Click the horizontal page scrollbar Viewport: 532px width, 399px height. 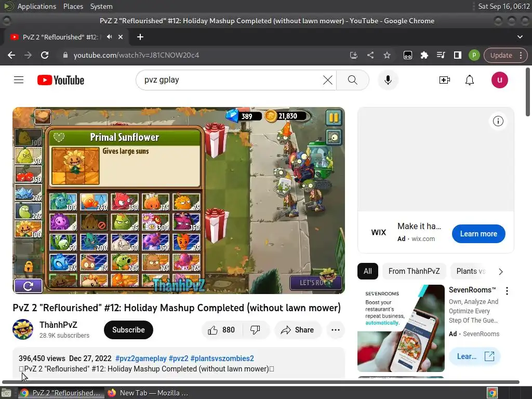pyautogui.click(x=261, y=382)
